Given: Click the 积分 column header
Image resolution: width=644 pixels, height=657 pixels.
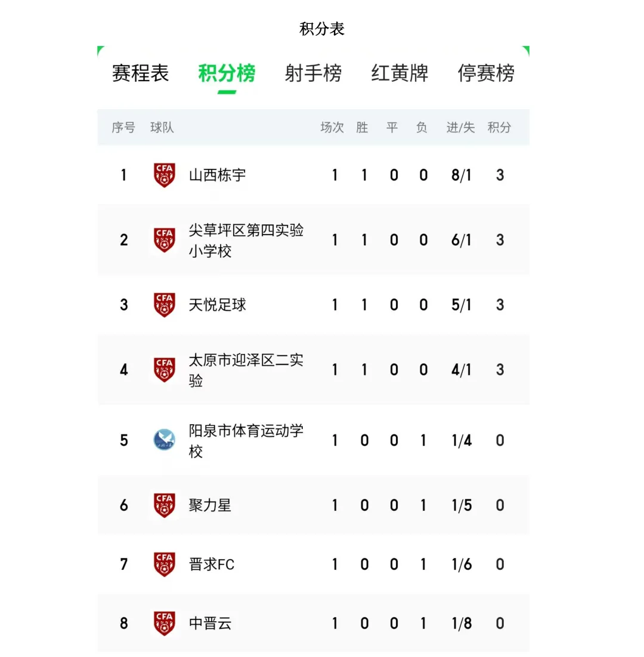Looking at the screenshot, I should (499, 127).
